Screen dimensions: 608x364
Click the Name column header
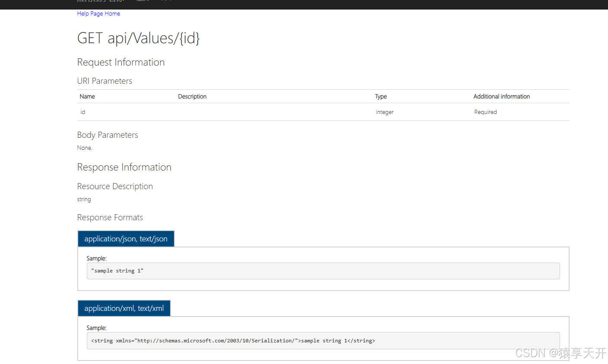coord(87,96)
